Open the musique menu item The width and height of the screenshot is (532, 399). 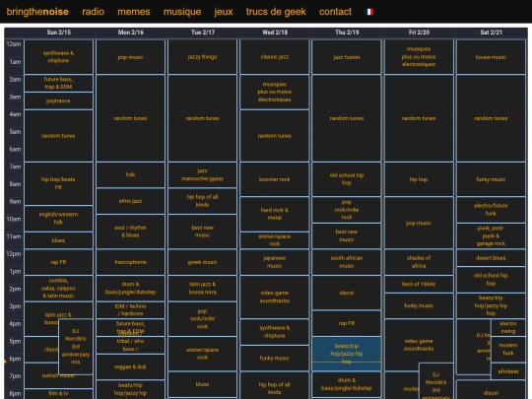pos(182,12)
